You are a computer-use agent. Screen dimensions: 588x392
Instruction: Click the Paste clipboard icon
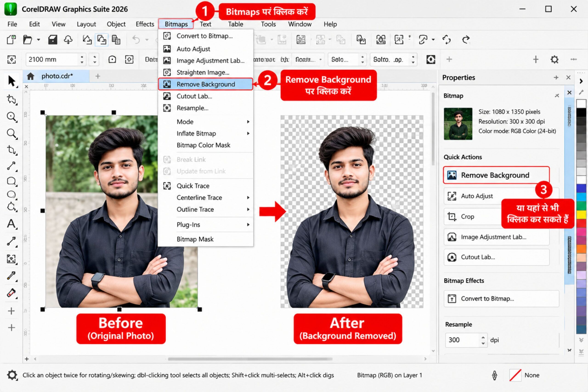click(x=116, y=40)
